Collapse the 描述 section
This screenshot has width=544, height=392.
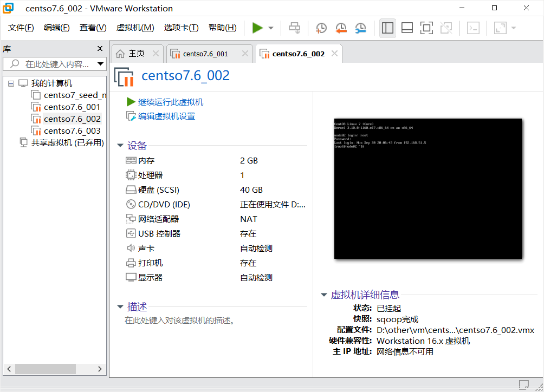pyautogui.click(x=120, y=307)
